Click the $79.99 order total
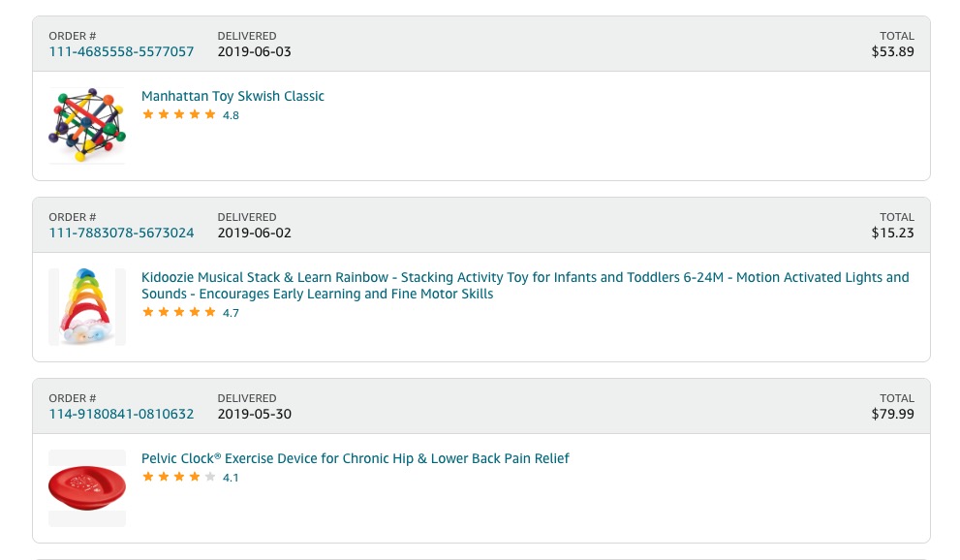Screen dimensions: 960x560 click(892, 414)
